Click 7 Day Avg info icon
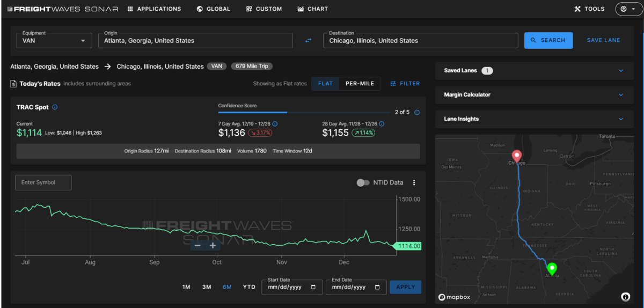Screen dimensions: 644x308 click(x=275, y=123)
